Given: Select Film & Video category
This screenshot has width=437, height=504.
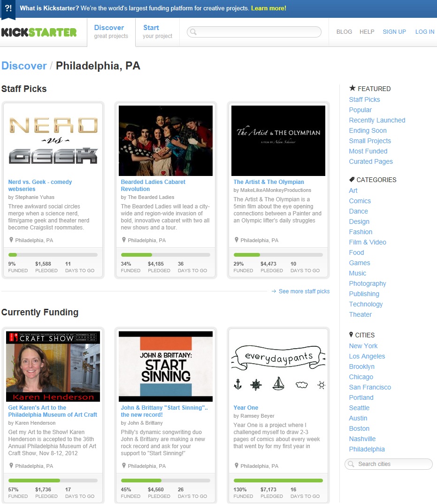Looking at the screenshot, I should coord(368,242).
